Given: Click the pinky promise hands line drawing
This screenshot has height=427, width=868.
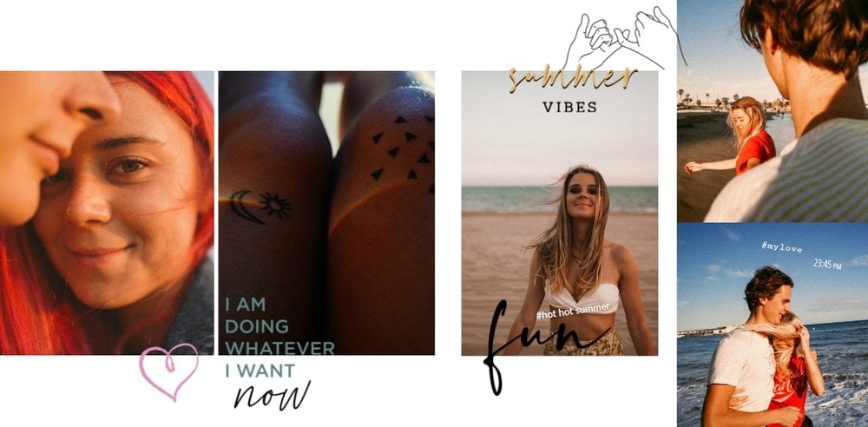Looking at the screenshot, I should (624, 39).
